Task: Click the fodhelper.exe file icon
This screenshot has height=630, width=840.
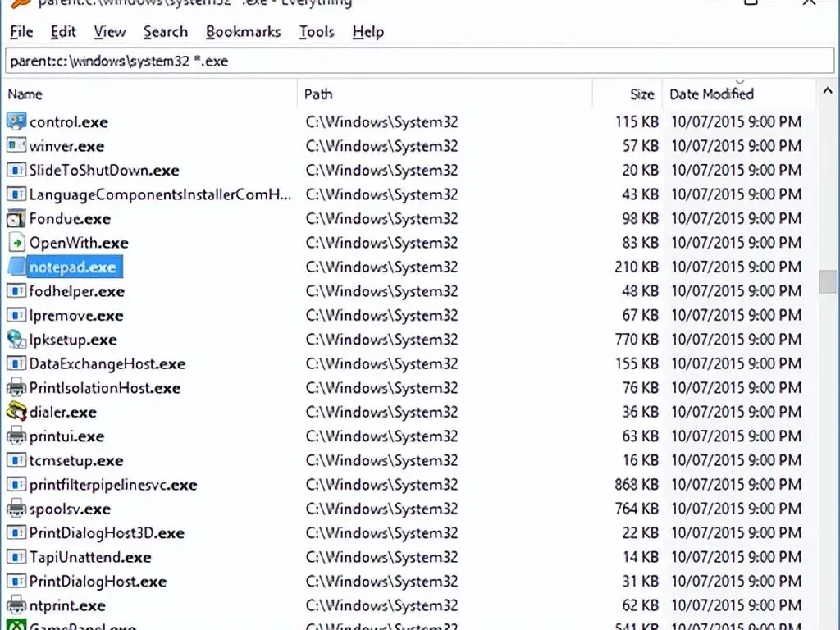Action: pos(16,291)
